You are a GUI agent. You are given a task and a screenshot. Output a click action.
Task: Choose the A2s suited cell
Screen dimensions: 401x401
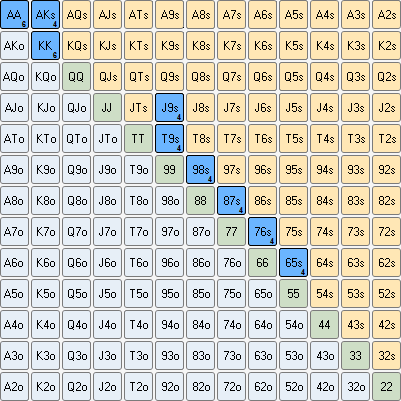tap(386, 14)
